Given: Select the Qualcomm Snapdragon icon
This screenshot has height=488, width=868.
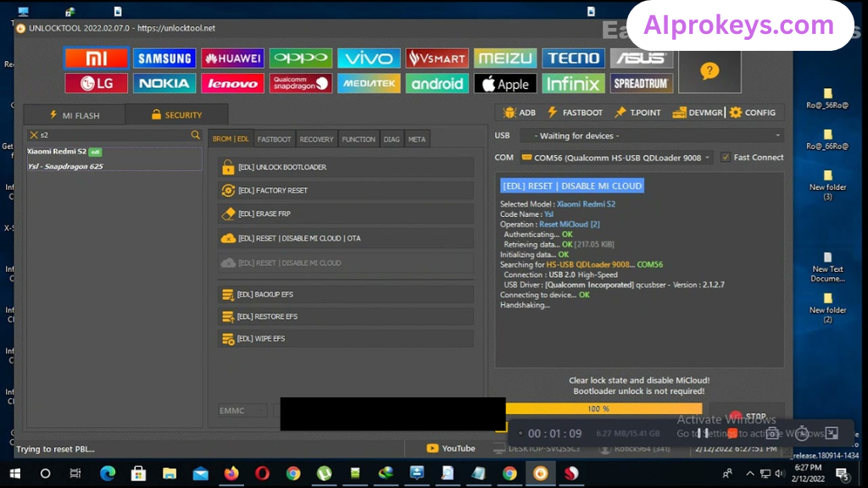Looking at the screenshot, I should 301,84.
